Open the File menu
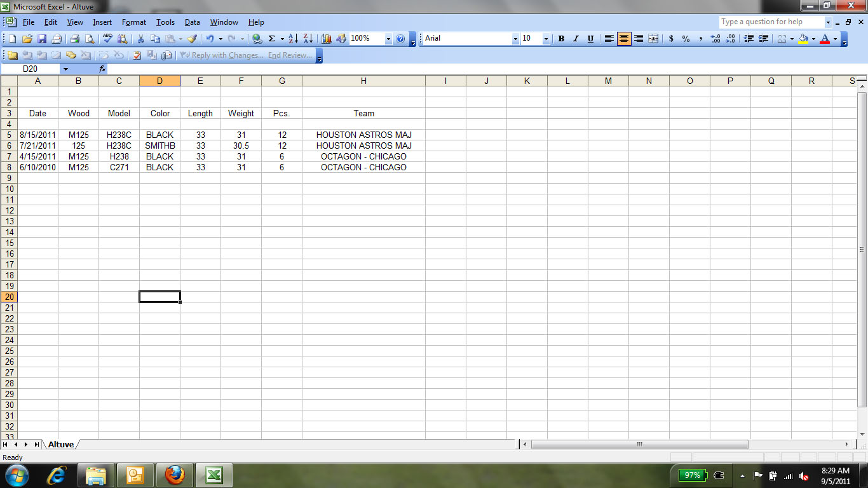The image size is (868, 488). [x=29, y=22]
